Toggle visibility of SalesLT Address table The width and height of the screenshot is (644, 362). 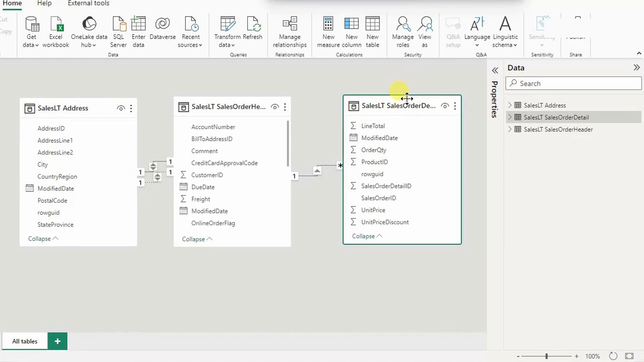point(121,108)
